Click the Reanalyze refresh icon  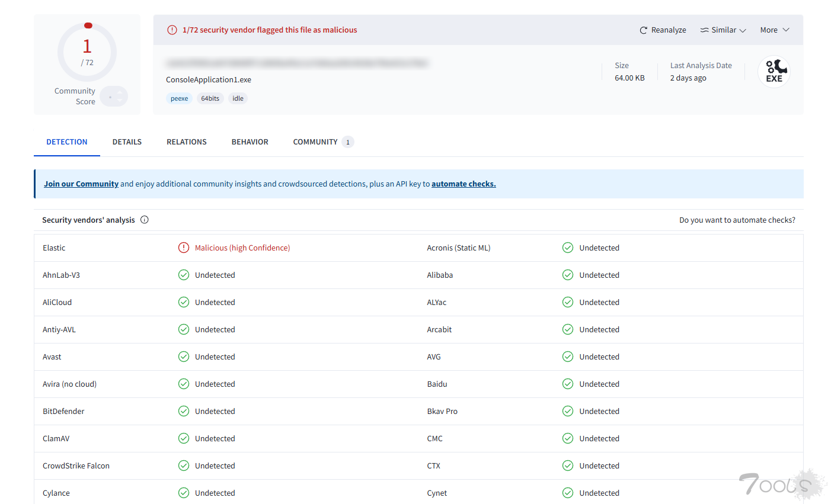click(643, 30)
